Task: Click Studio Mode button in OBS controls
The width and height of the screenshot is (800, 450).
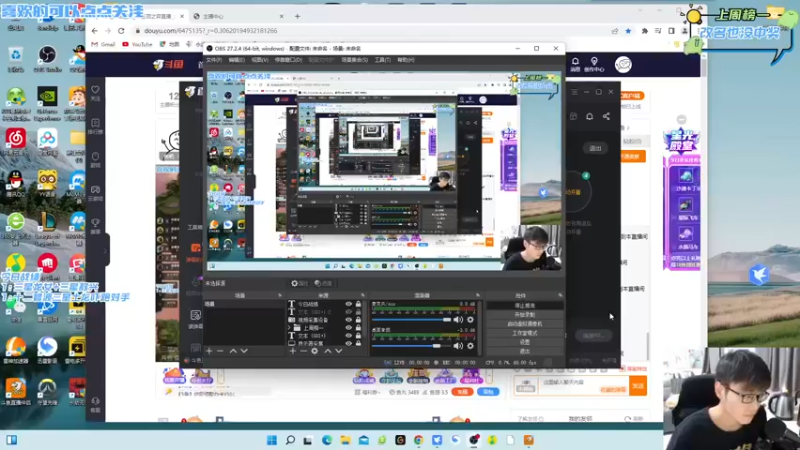Action: click(x=524, y=333)
